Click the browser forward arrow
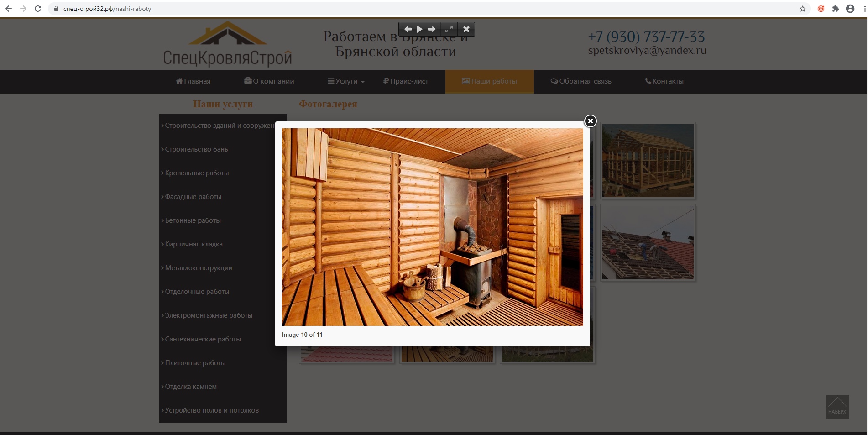 [23, 9]
